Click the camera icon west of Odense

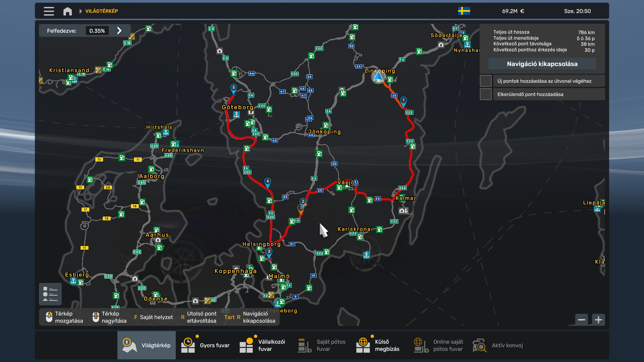[x=135, y=279]
